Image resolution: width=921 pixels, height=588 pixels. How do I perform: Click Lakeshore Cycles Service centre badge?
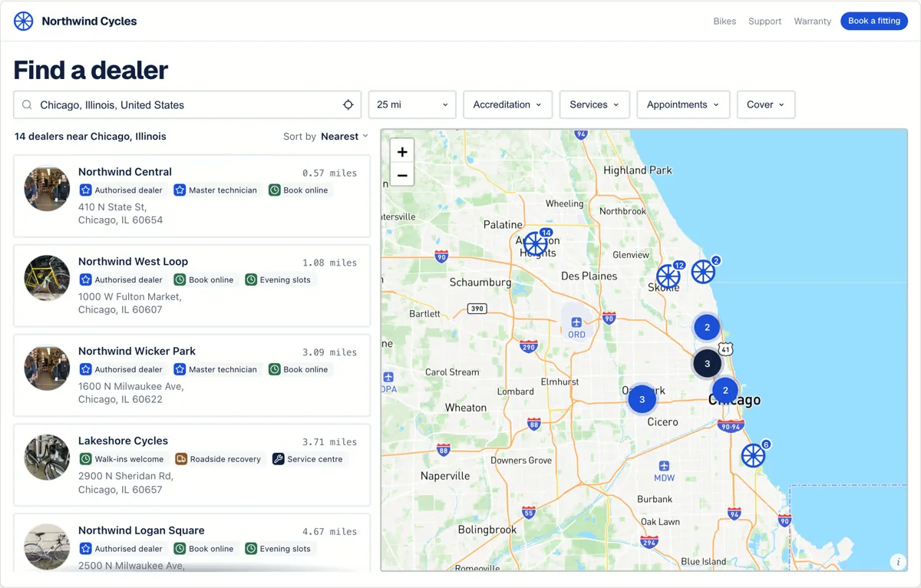coord(309,459)
